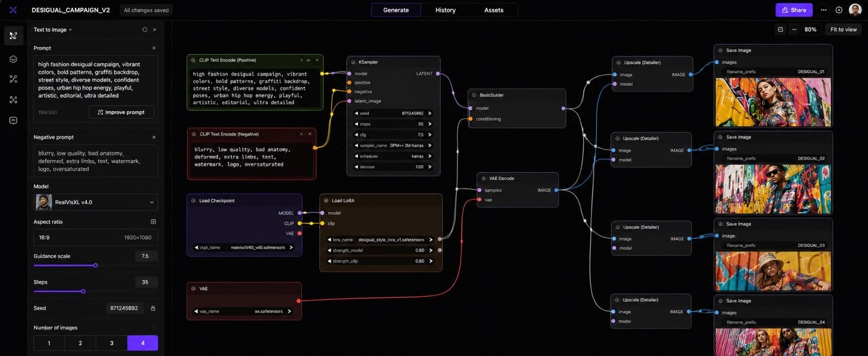Click the DESIGUAL_03 preview thumbnail
Viewport: 868px width, 356px height.
pos(773,271)
